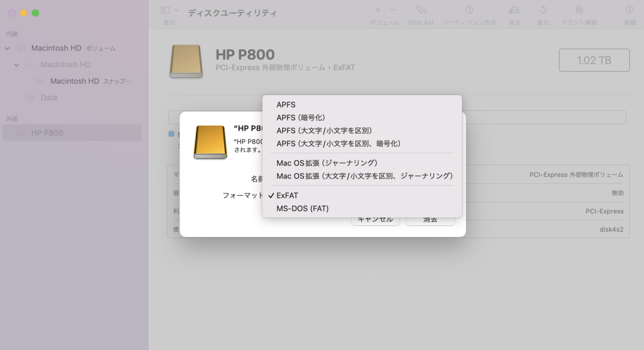Select the checked ExFAT format option
The width and height of the screenshot is (644, 350).
click(362, 195)
